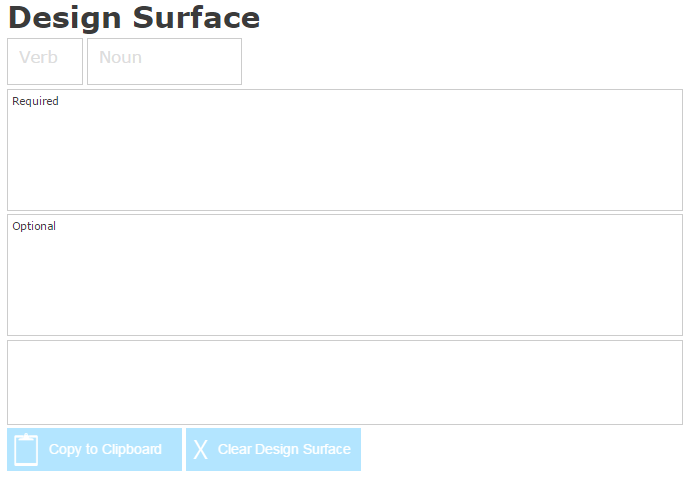This screenshot has width=689, height=489.
Task: Copy the design to clipboard
Action: click(x=94, y=449)
